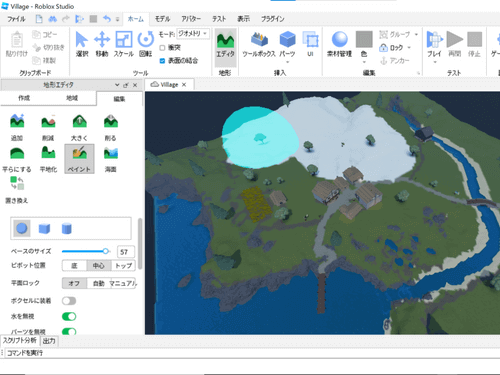This screenshot has width=500, height=375.
Task: Expand the プレイ dropdown arrow
Action: pyautogui.click(x=435, y=62)
